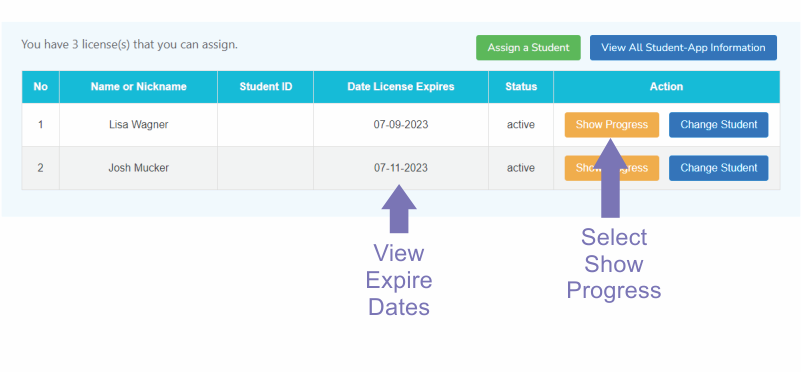801x372 pixels.
Task: Select the Lisa Wagner name cell
Action: (x=138, y=125)
